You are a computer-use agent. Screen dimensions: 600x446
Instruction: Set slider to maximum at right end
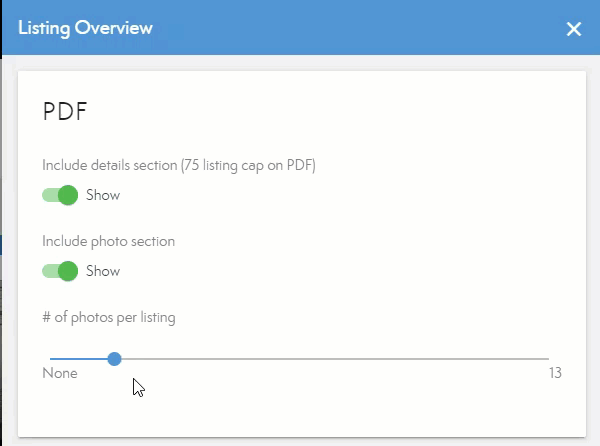tap(548, 358)
